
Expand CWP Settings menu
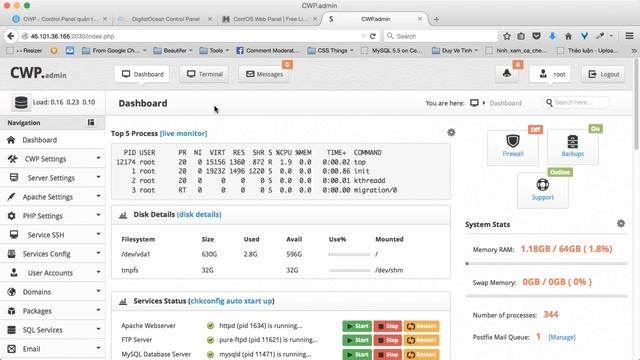tap(53, 159)
